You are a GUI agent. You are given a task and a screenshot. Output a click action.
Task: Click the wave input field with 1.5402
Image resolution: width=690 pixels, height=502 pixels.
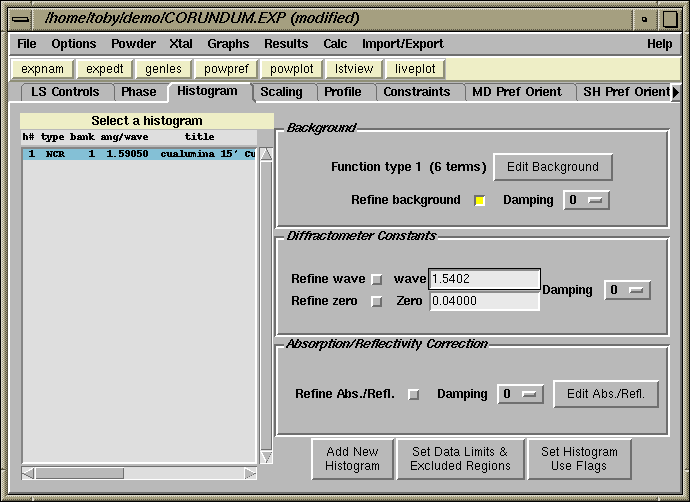click(x=484, y=279)
